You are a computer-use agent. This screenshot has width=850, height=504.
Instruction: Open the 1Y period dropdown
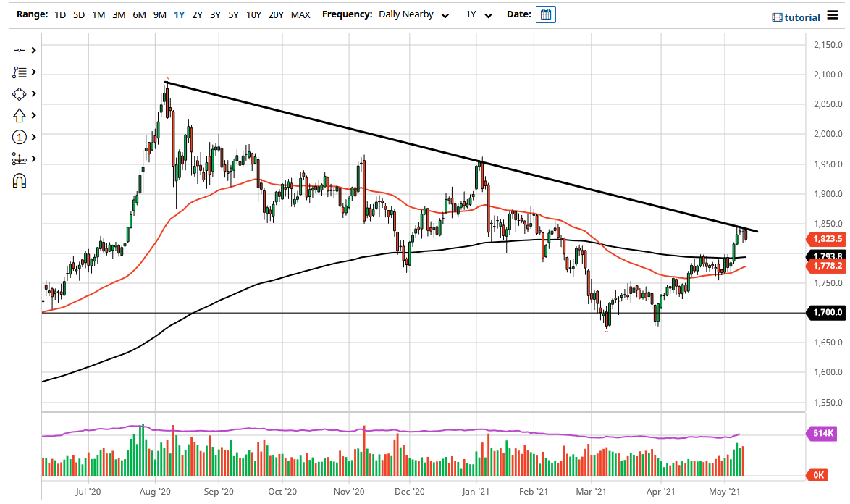click(479, 14)
